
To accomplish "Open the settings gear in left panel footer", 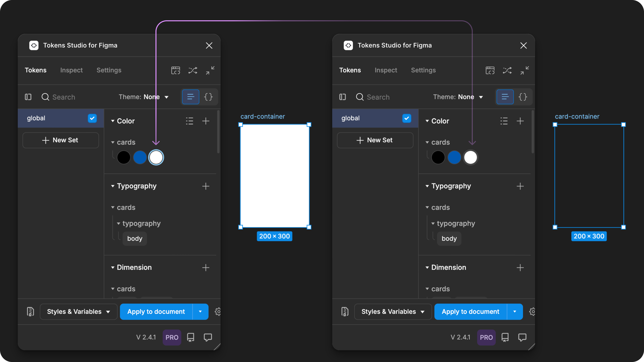I will [x=218, y=312].
